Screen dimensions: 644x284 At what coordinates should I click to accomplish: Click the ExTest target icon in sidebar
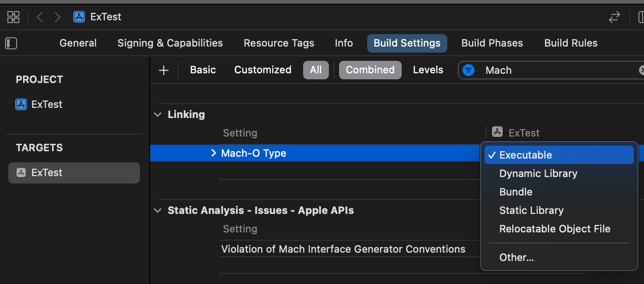(21, 172)
